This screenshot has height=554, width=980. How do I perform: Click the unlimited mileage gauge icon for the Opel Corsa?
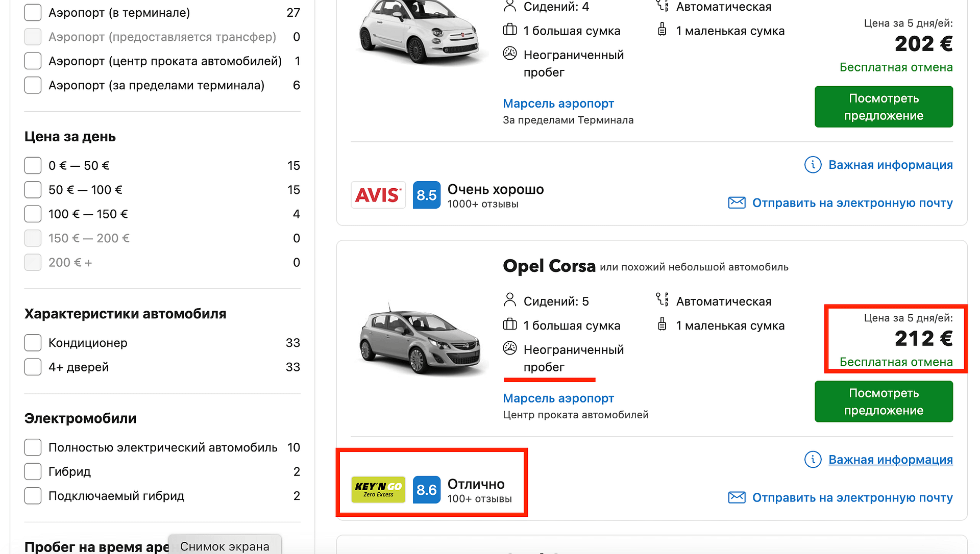click(x=510, y=348)
